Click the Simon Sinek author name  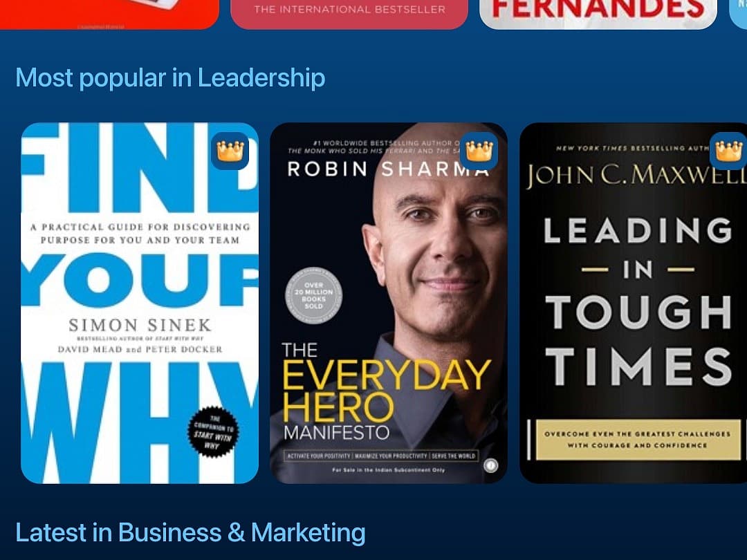(x=140, y=325)
